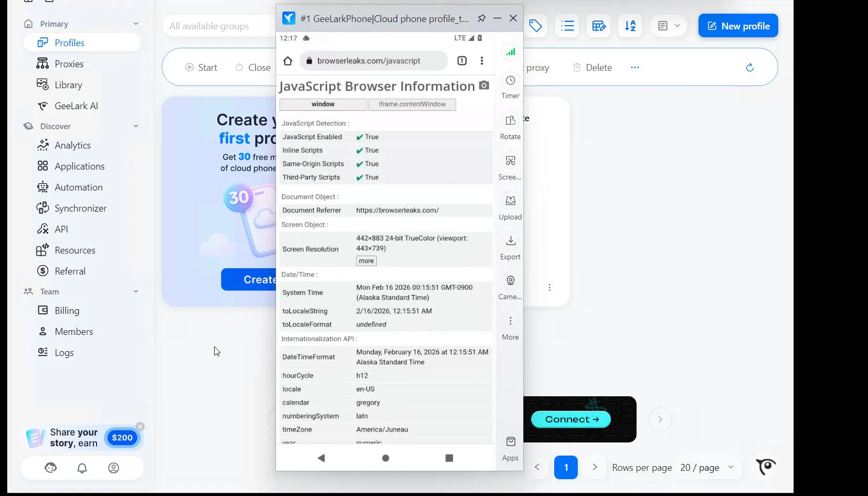868x496 pixels.
Task: Tap the browser home icon in phone
Action: point(288,61)
